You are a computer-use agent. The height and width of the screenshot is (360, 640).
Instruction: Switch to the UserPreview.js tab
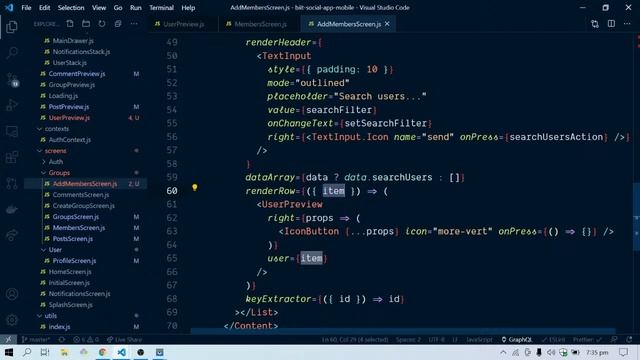coord(183,24)
